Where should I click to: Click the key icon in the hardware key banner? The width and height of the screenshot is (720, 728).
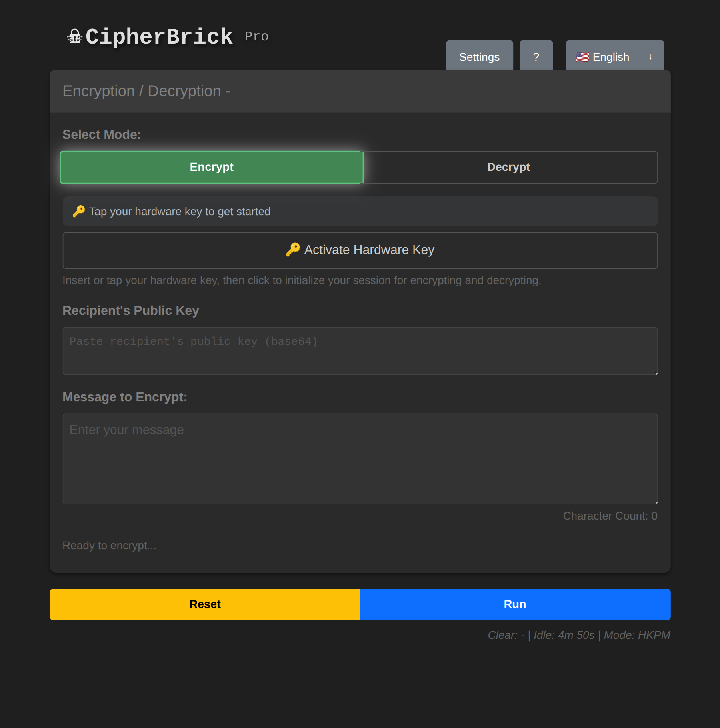point(78,211)
